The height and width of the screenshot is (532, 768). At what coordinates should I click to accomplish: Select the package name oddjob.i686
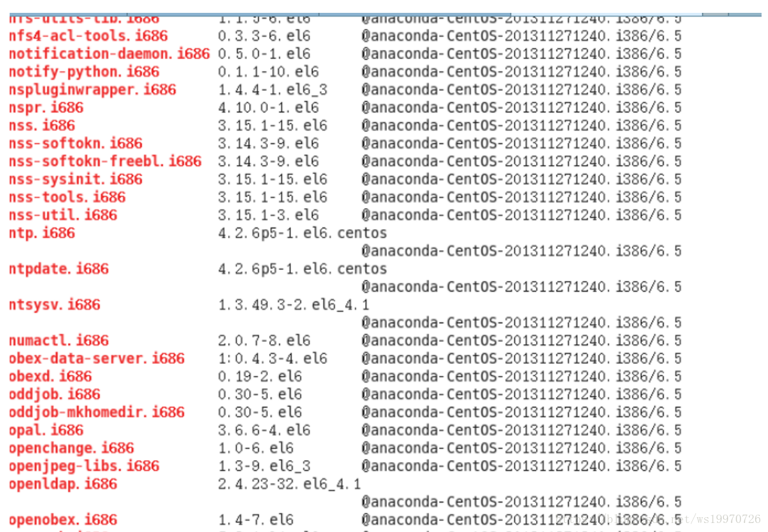click(55, 395)
